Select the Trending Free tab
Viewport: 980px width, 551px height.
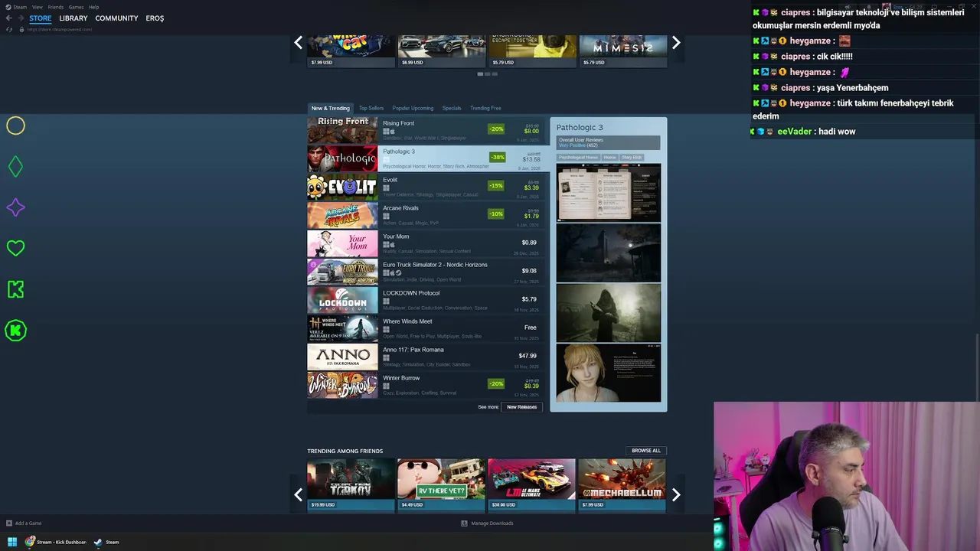[485, 108]
